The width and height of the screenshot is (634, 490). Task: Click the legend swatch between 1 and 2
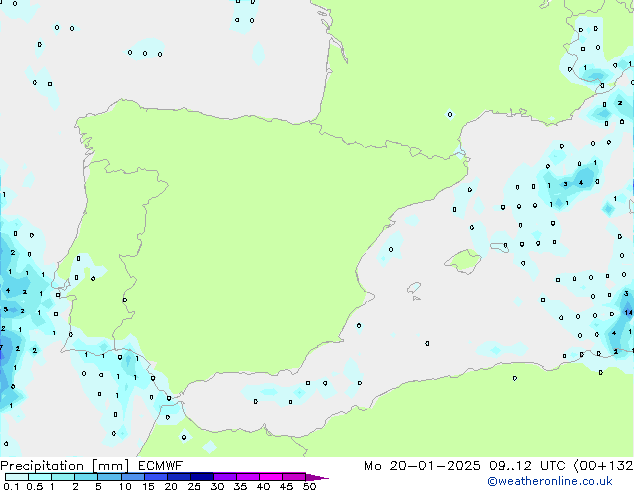click(x=63, y=477)
